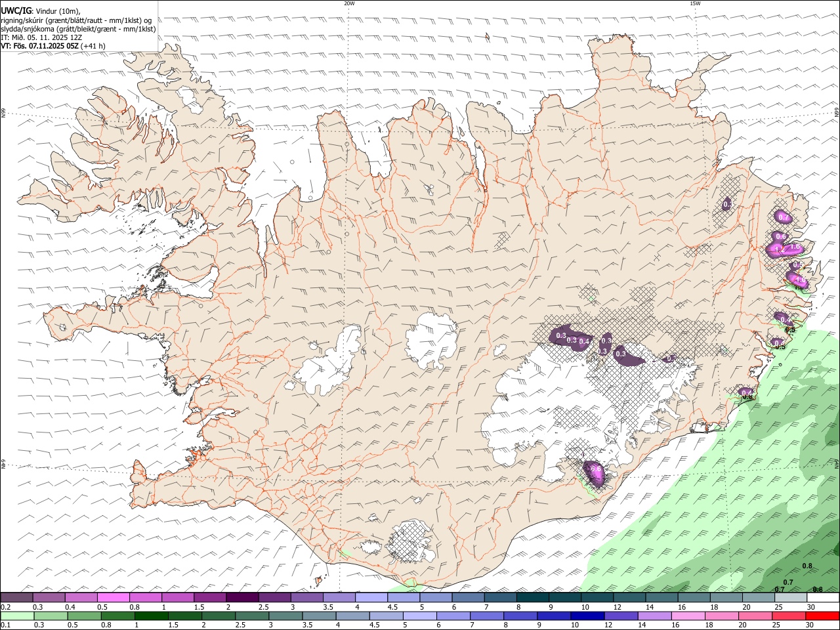Select the dark teal 8 snow legend swatch
The height and width of the screenshot is (630, 840).
(533, 597)
